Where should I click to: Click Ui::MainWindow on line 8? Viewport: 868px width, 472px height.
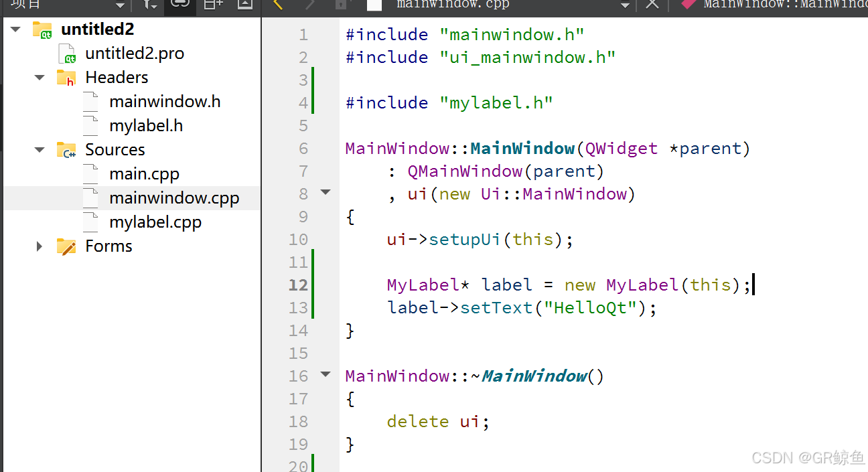pos(554,194)
